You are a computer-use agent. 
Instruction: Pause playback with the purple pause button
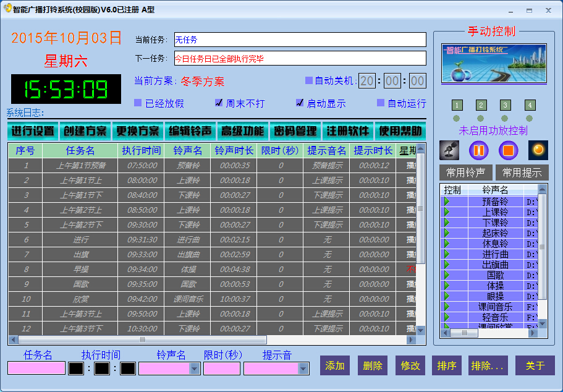point(479,150)
